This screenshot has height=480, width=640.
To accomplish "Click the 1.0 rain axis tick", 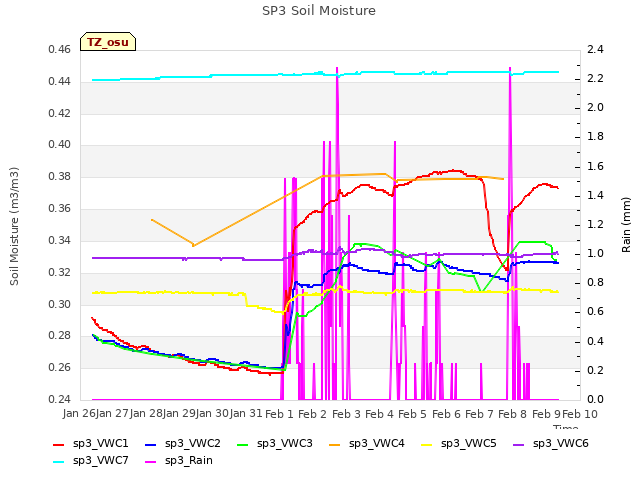I will 596,254.
